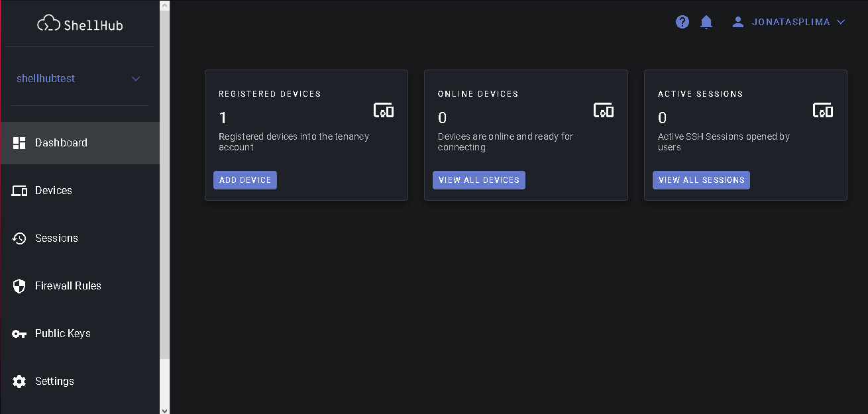This screenshot has height=414, width=868.
Task: Open the help question mark icon
Action: (682, 22)
